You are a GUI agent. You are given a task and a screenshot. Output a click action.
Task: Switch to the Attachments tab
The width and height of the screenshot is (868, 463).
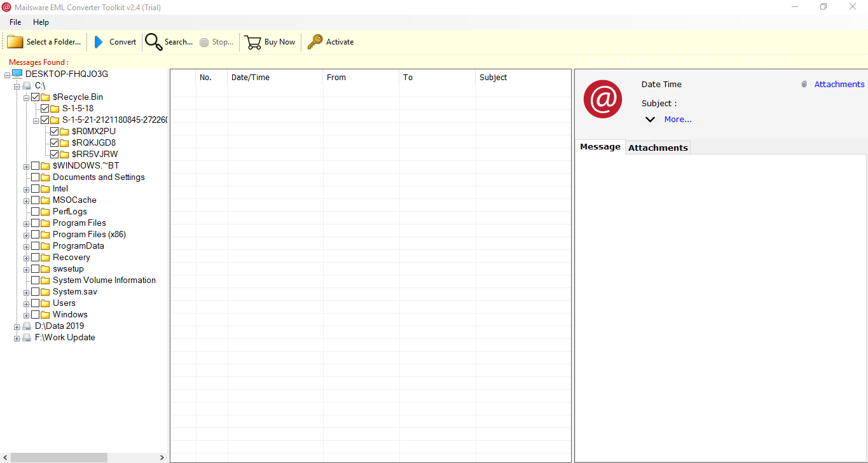pos(658,148)
